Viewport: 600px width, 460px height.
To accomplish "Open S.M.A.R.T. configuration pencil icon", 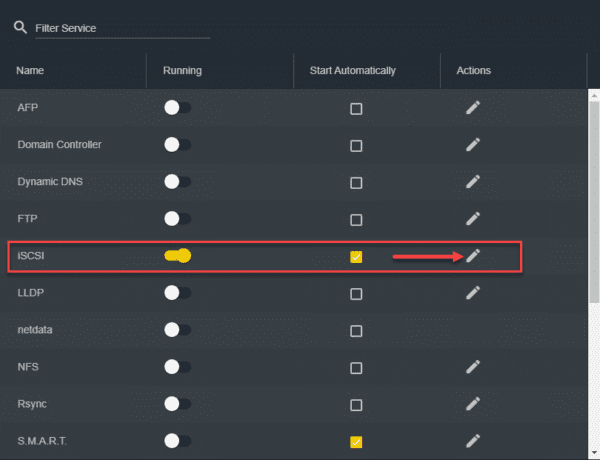I will pyautogui.click(x=473, y=440).
